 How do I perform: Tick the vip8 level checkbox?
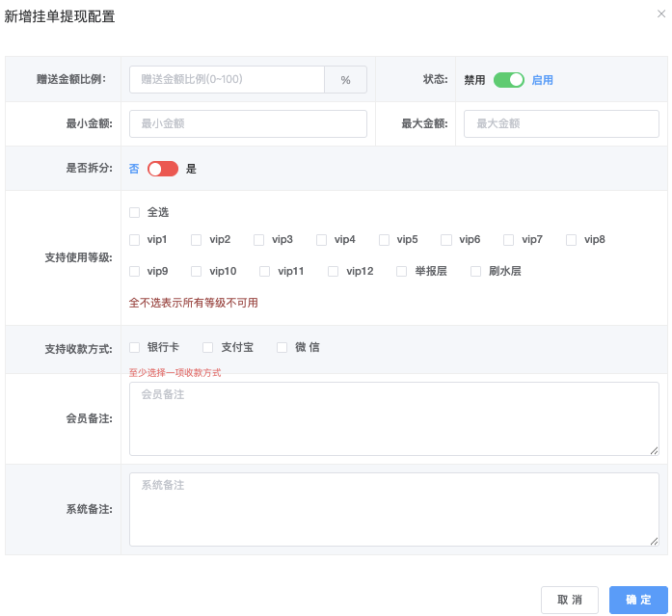click(x=572, y=239)
